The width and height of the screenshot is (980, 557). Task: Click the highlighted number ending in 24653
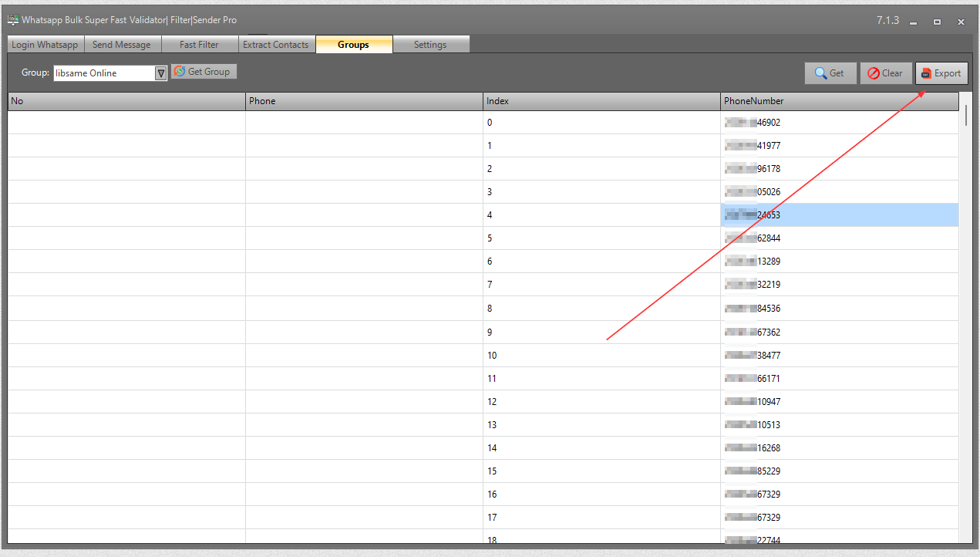pos(840,215)
